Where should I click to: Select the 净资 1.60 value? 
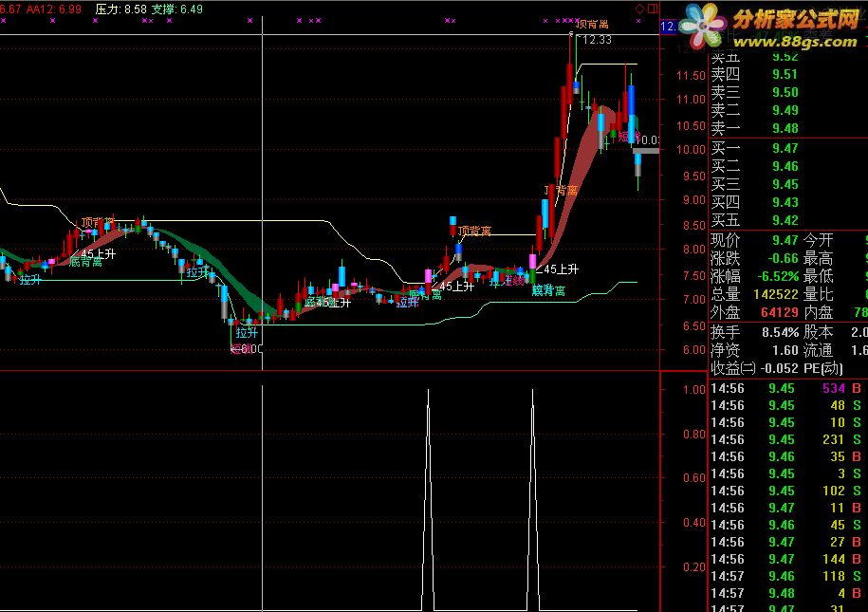pos(785,350)
